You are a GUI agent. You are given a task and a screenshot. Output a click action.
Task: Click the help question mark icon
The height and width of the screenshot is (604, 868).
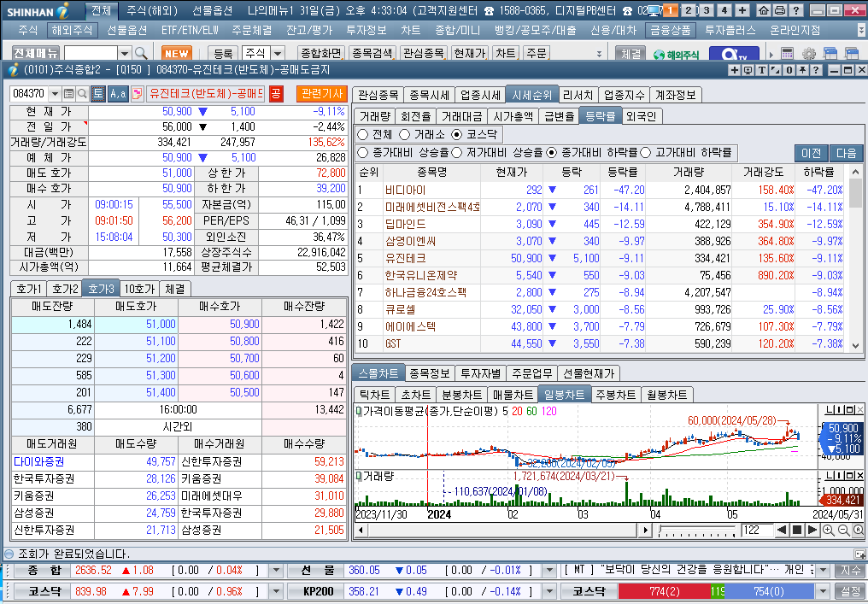click(x=796, y=10)
